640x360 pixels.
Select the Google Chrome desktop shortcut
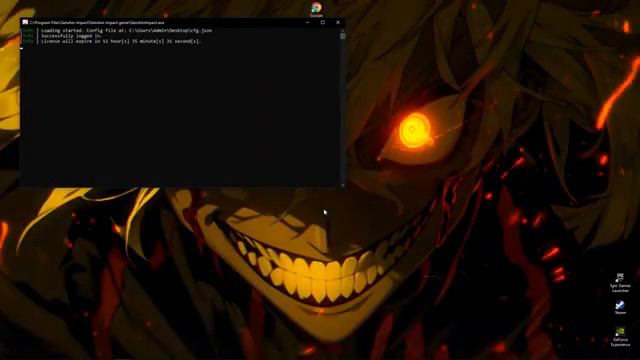click(x=316, y=9)
